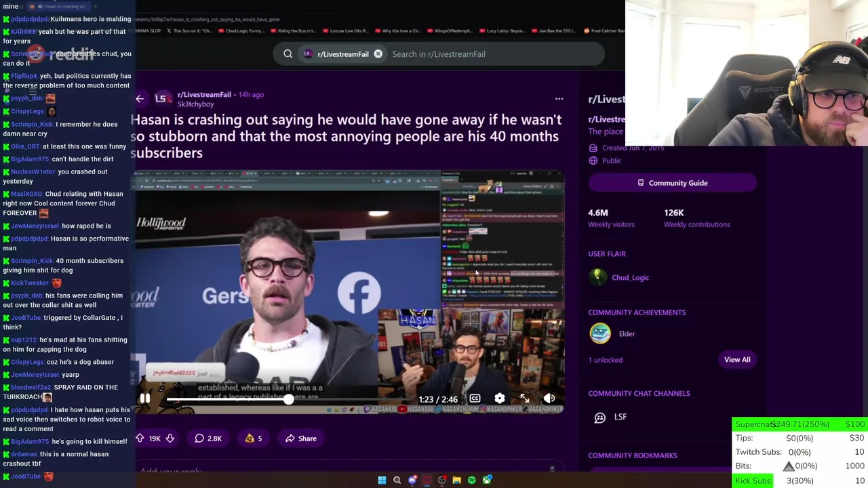The width and height of the screenshot is (868, 488).
Task: Open Spotify from the taskbar
Action: [x=472, y=481]
